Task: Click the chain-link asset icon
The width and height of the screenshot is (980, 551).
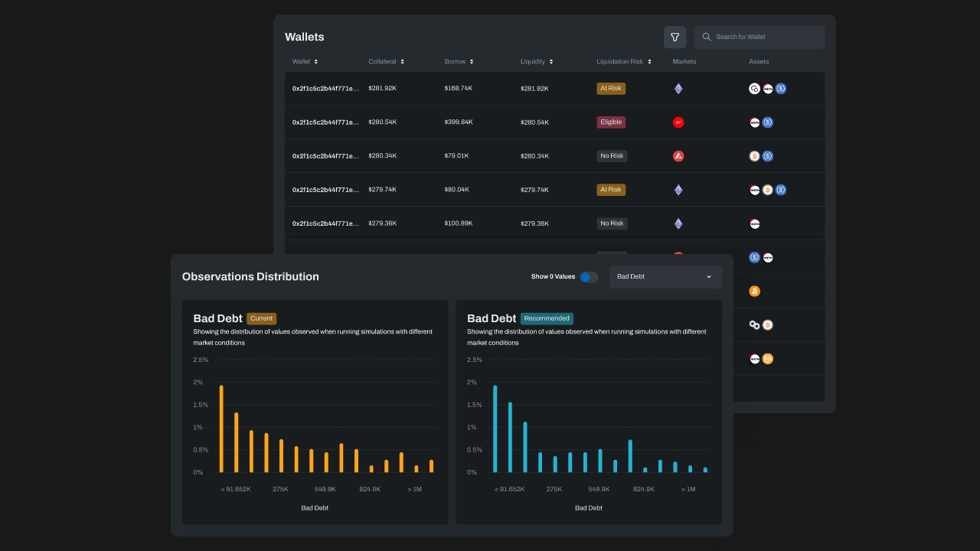Action: click(x=754, y=325)
